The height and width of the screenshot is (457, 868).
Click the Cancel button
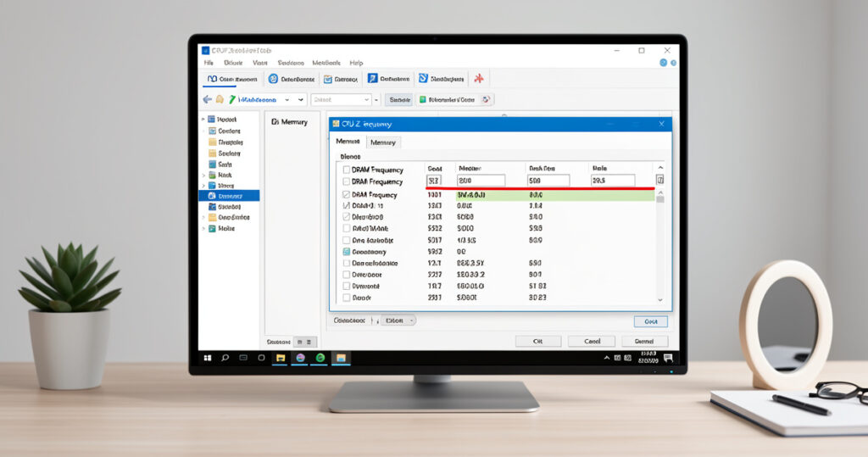[592, 341]
